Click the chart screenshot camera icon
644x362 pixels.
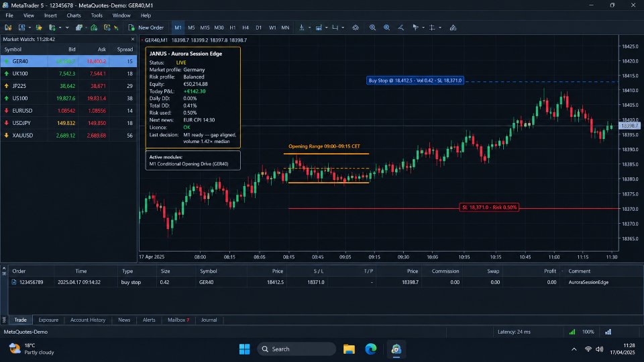pyautogui.click(x=356, y=28)
